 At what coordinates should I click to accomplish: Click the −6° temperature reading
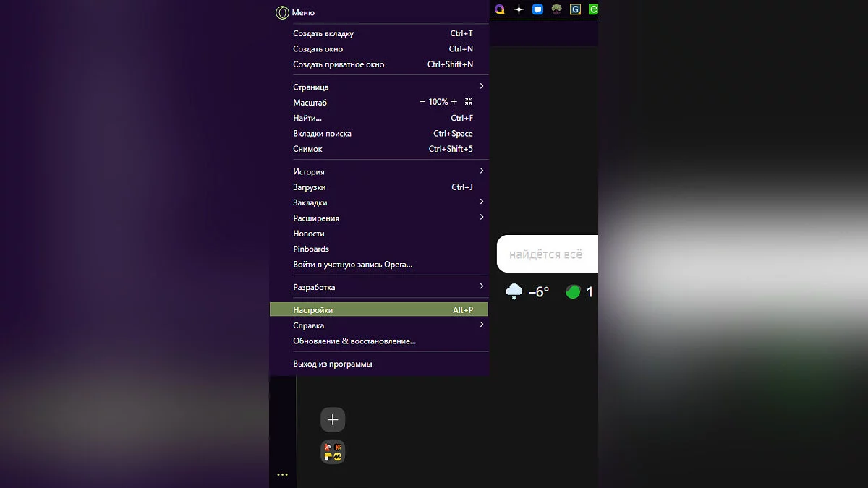[x=539, y=292]
